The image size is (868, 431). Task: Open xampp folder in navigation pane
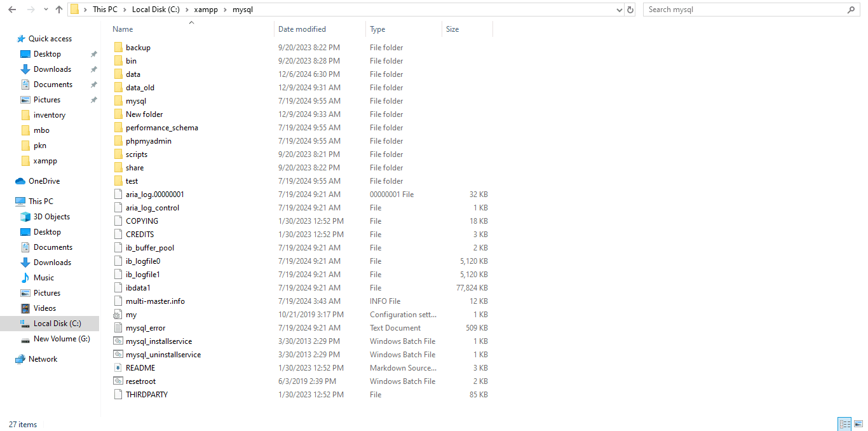45,161
